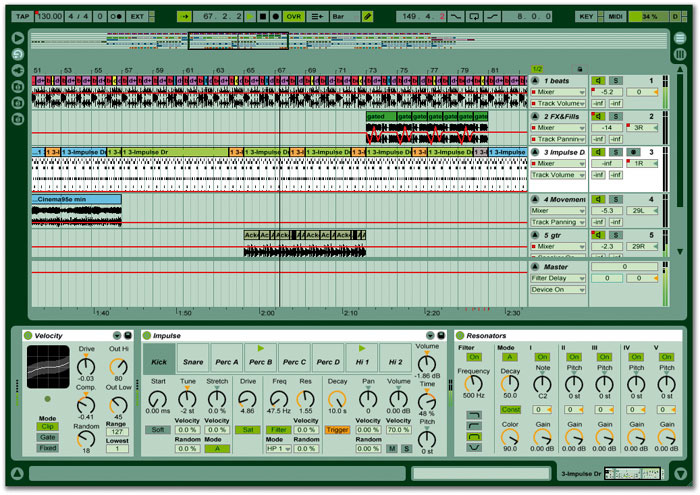Viewport: 700px width, 495px height.
Task: Toggle the pencil draw mode icon
Action: click(x=368, y=17)
